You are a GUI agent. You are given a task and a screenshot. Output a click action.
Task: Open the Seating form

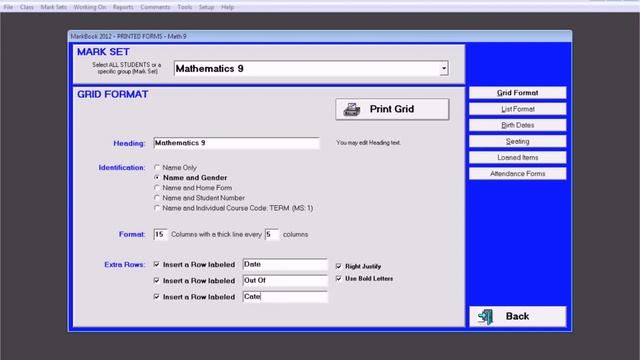(518, 141)
